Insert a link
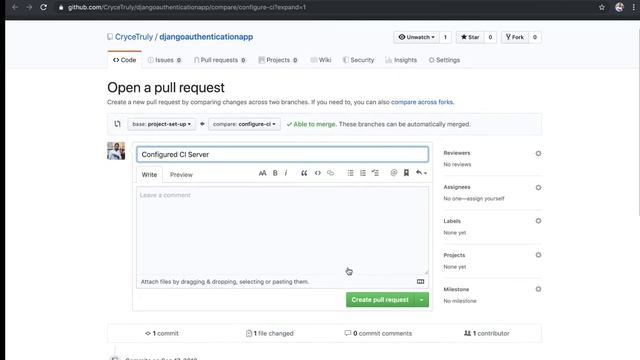 pyautogui.click(x=331, y=173)
